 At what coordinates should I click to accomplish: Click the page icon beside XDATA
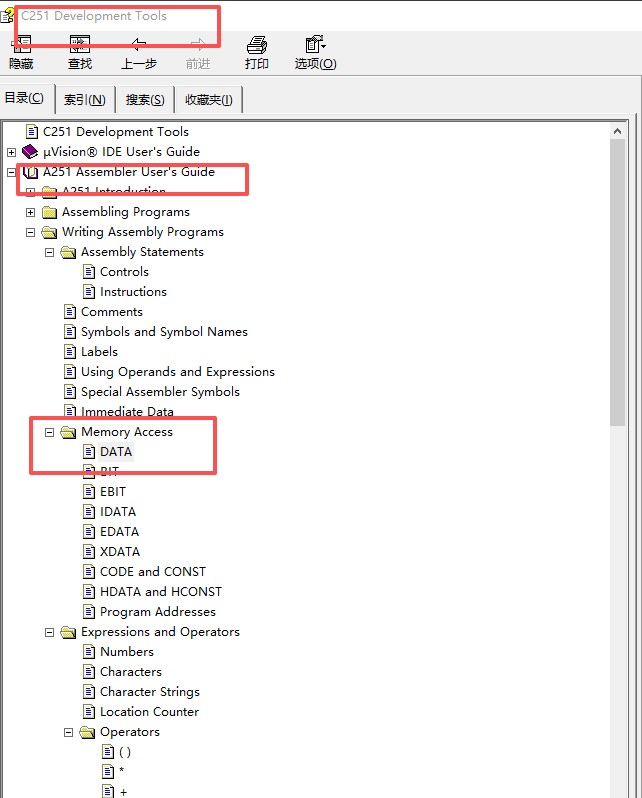coord(89,552)
